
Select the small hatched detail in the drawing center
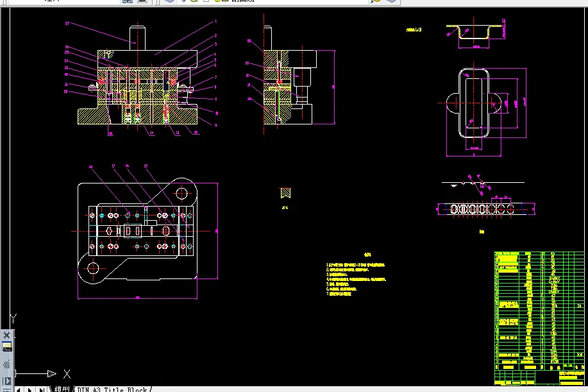click(x=285, y=193)
